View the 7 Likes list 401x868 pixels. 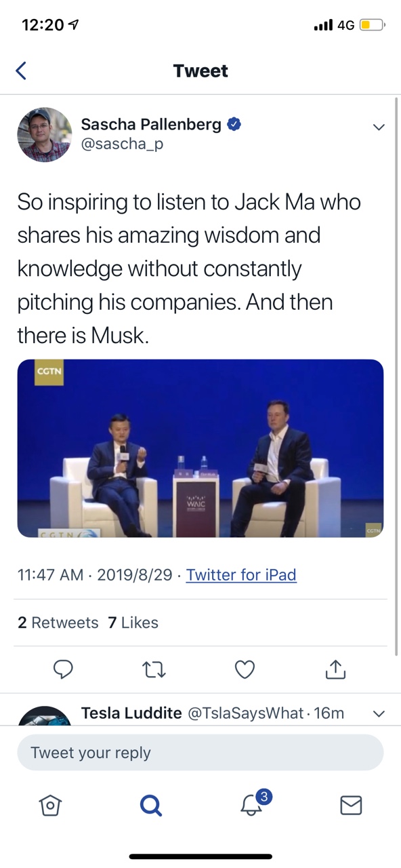[133, 623]
